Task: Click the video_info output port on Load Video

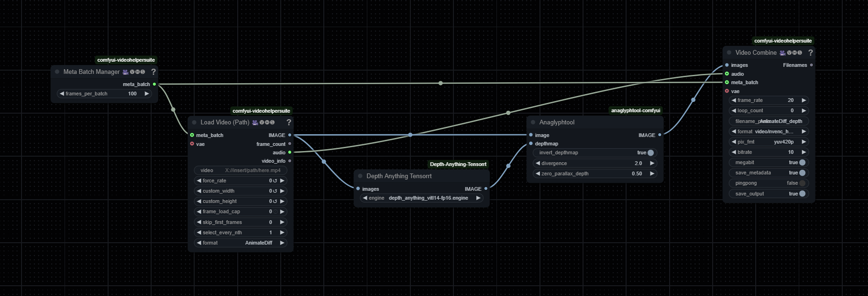Action: coord(290,161)
